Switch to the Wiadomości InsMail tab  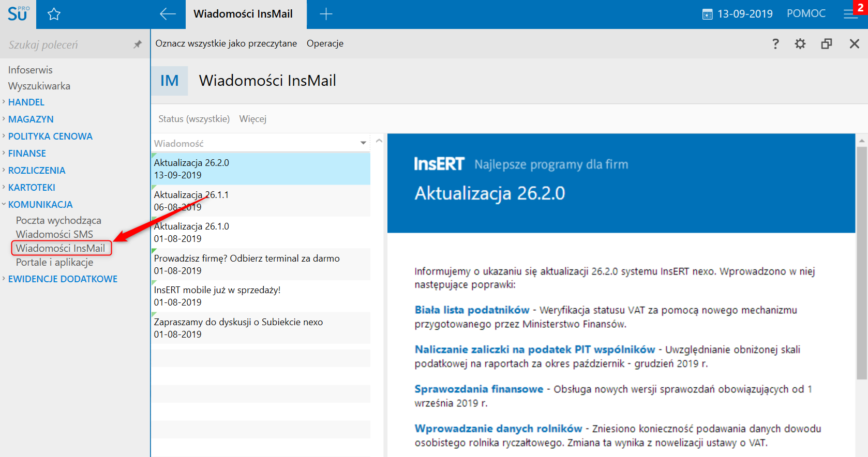(243, 14)
